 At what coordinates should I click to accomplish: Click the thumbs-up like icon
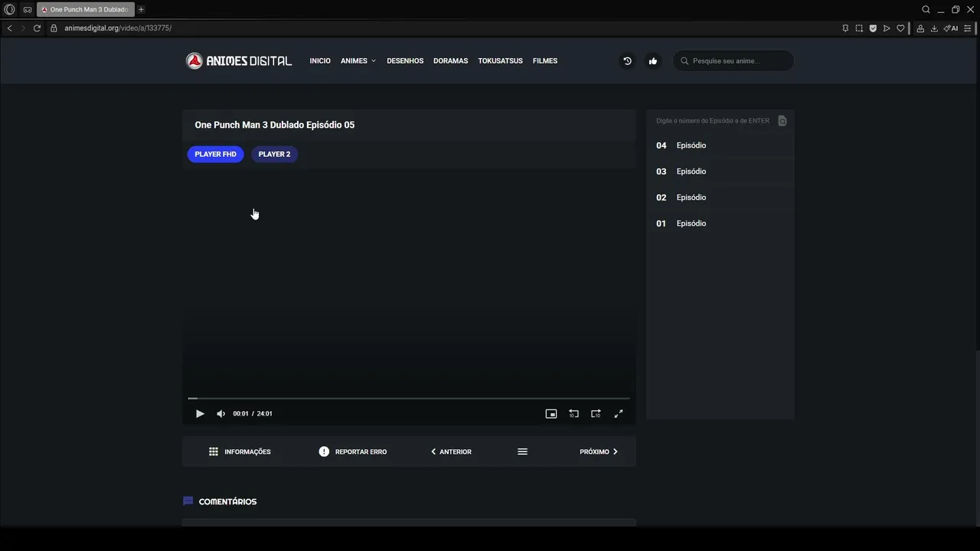coord(653,61)
